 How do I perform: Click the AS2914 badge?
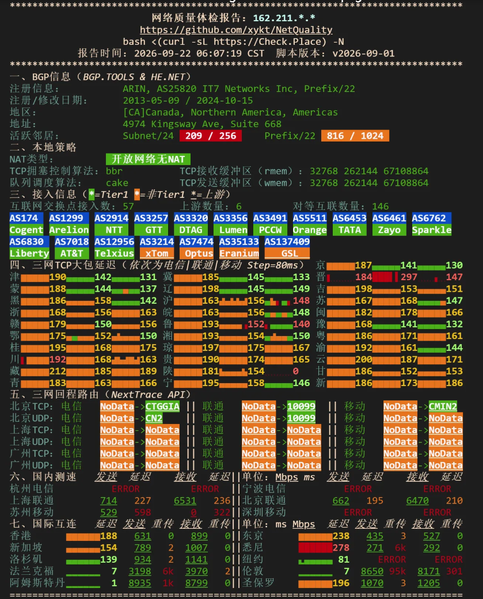click(111, 218)
